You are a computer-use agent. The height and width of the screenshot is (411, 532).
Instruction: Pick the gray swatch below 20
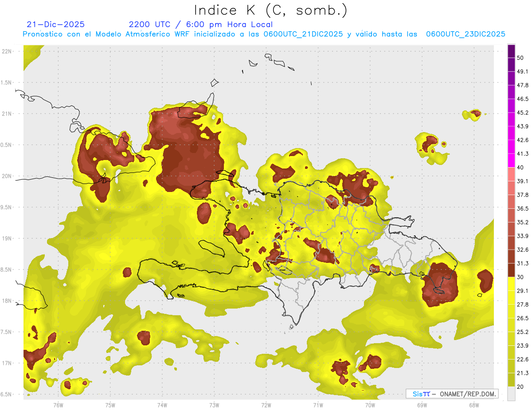click(x=511, y=394)
